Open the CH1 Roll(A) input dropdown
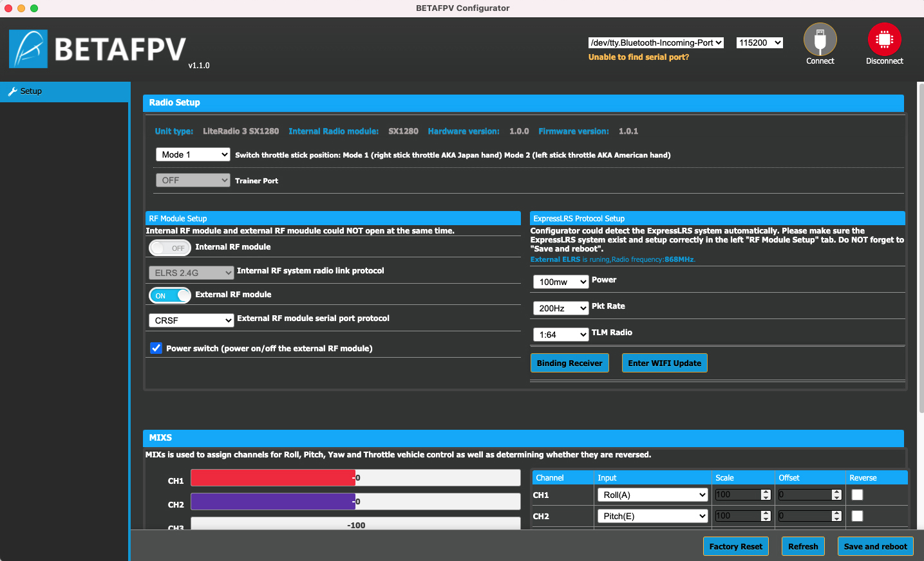Viewport: 924px width, 561px height. [x=653, y=495]
